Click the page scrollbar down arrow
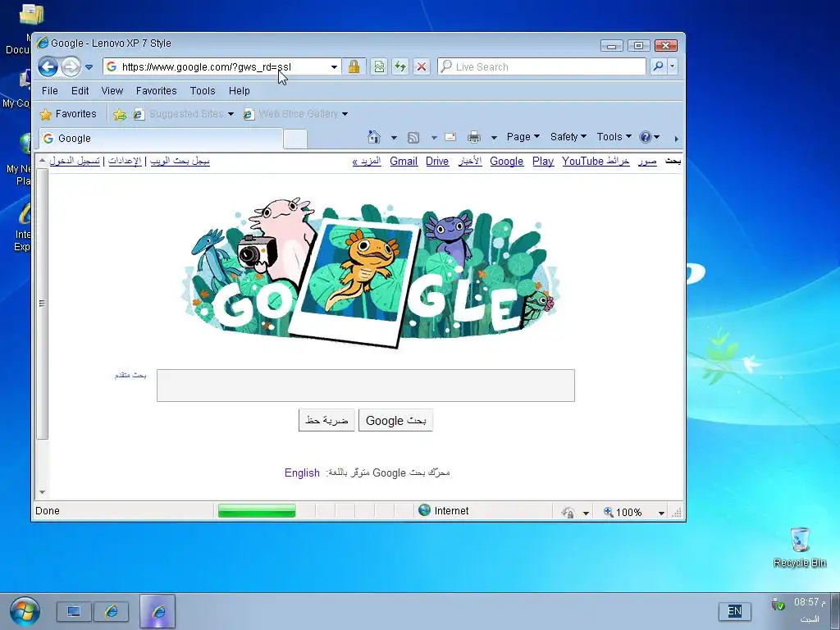The height and width of the screenshot is (630, 840). tap(43, 492)
